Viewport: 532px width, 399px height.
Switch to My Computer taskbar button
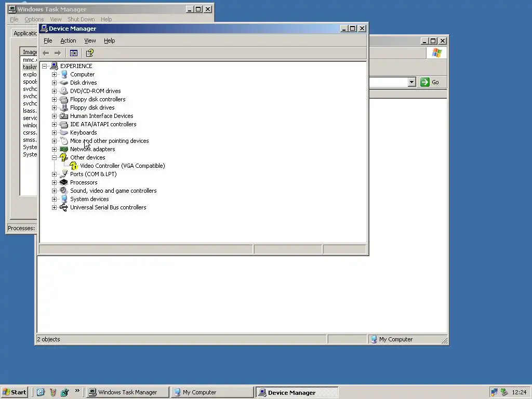(x=212, y=392)
